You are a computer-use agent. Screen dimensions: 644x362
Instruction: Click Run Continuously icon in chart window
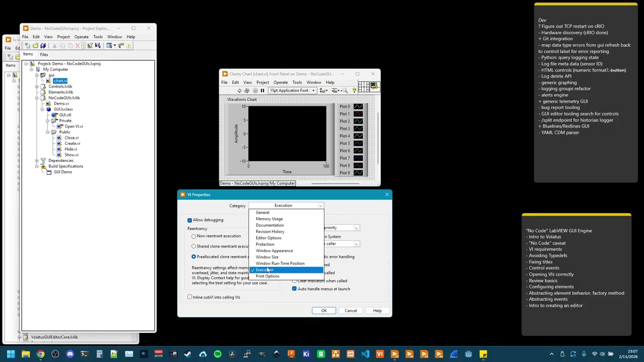click(x=247, y=90)
